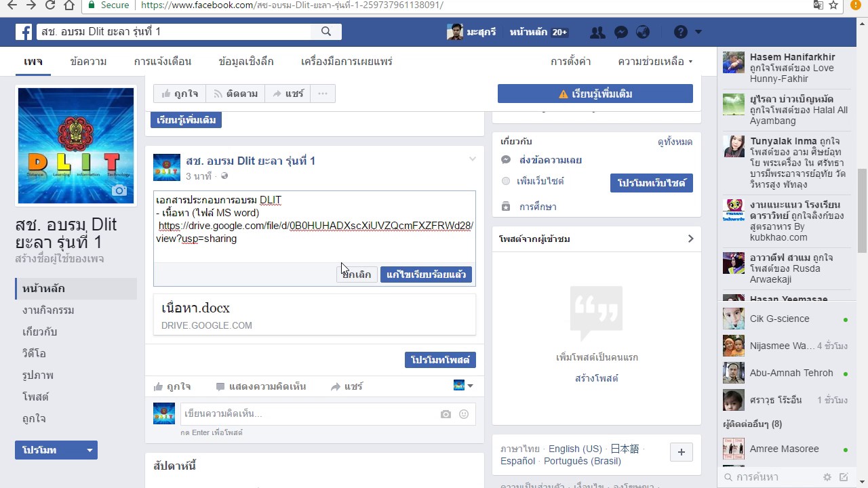Image resolution: width=868 pixels, height=488 pixels.
Task: Click the ติดตาม follow button
Action: tap(235, 94)
